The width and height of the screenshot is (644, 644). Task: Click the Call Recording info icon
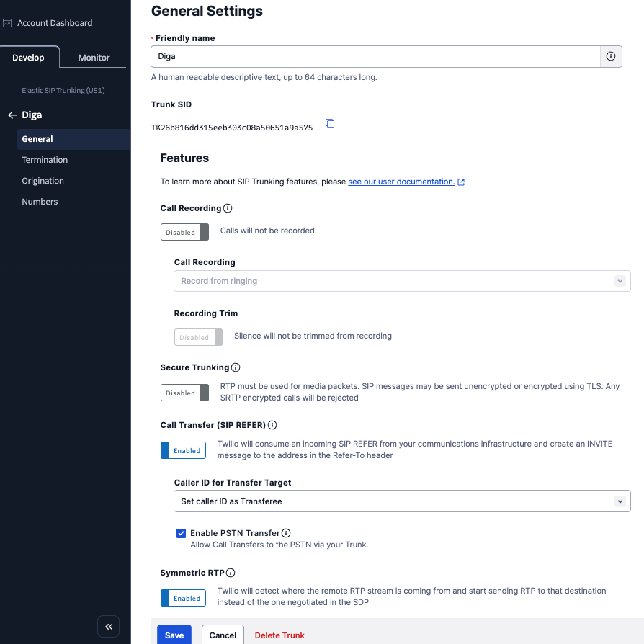[x=228, y=208]
